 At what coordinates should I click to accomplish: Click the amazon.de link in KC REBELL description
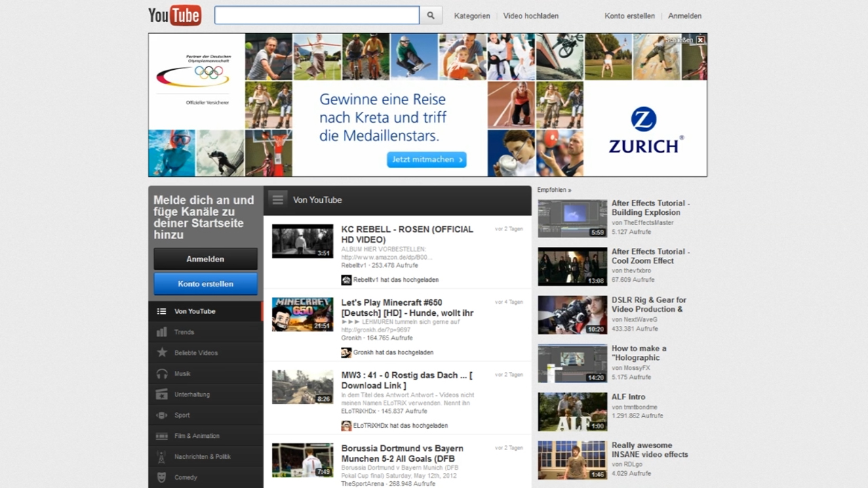(x=387, y=258)
